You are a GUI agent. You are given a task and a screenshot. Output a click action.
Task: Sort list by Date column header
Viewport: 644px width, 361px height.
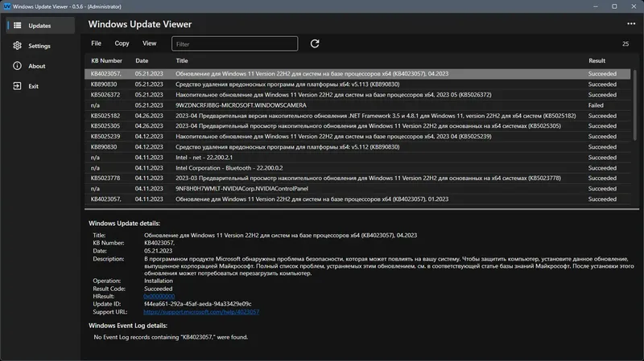click(142, 60)
